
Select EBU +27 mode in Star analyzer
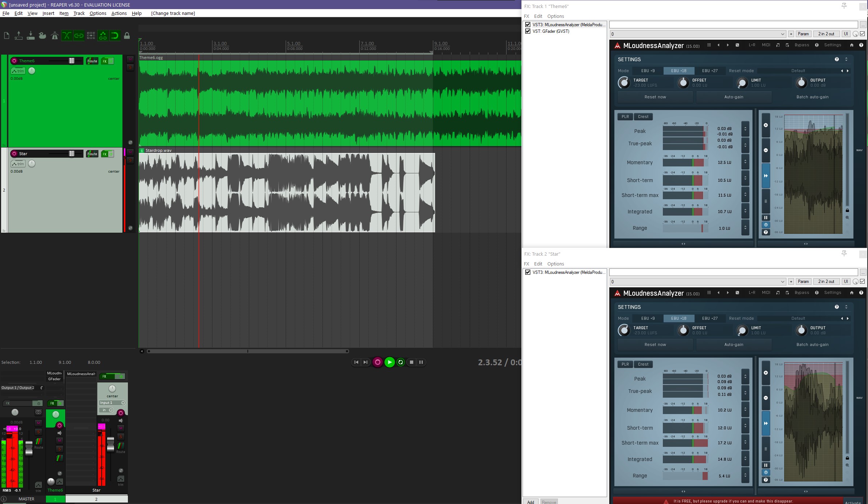coord(710,318)
